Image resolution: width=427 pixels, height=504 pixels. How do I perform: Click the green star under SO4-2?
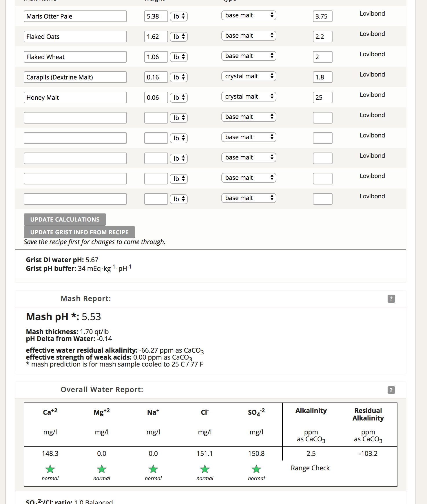coord(256,469)
